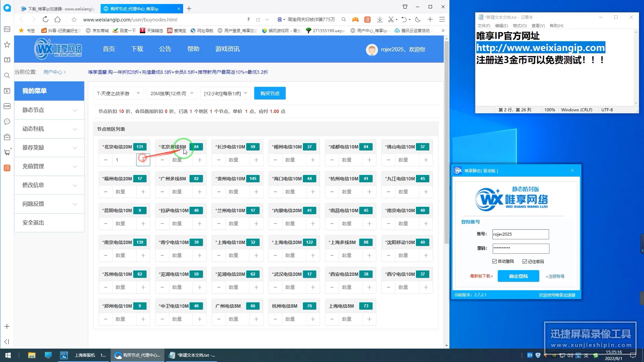Image resolution: width=644 pixels, height=362 pixels.
Task: Open IIS7 app on the taskbar
Action: point(64,355)
